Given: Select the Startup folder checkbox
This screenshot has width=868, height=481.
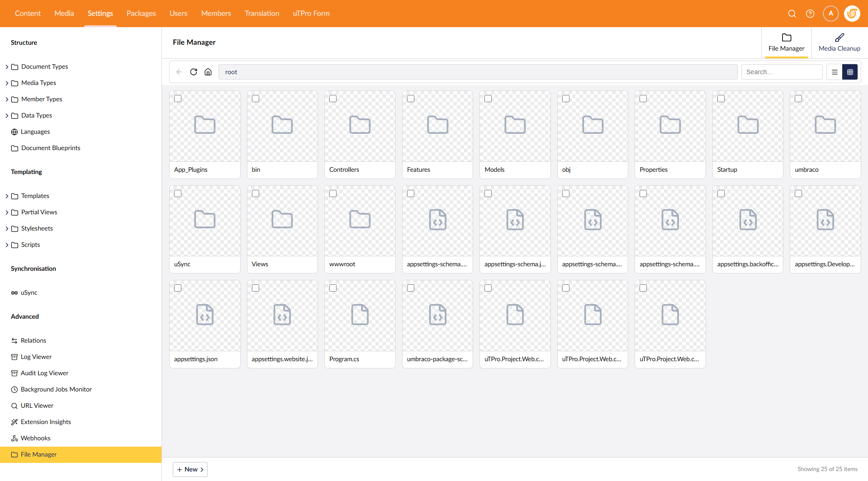Looking at the screenshot, I should click(x=721, y=99).
